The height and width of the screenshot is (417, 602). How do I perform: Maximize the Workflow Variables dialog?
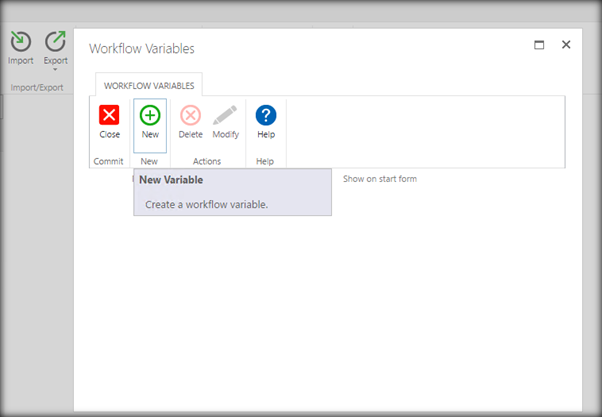point(539,45)
